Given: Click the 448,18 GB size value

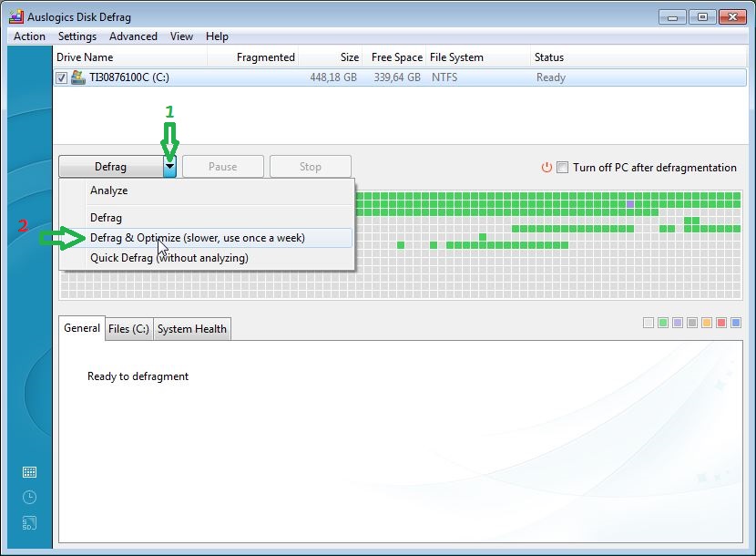Looking at the screenshot, I should coord(333,77).
